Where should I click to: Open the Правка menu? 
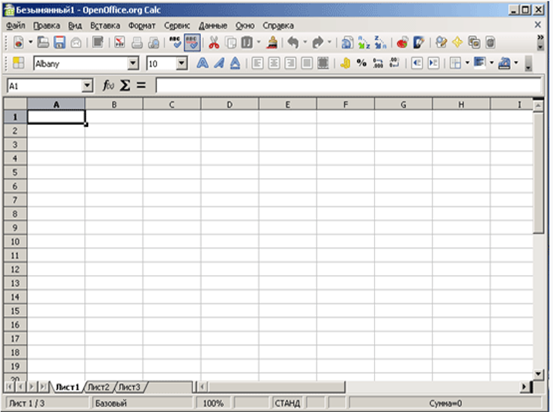pos(47,25)
